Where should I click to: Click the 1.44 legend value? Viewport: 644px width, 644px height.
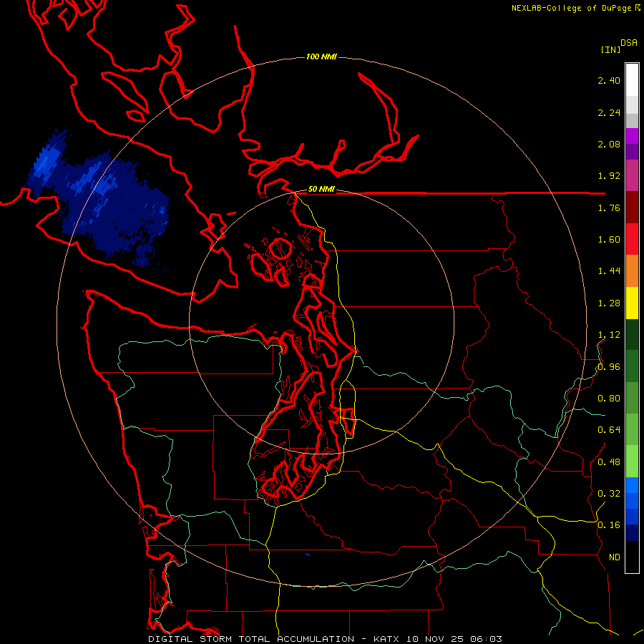pyautogui.click(x=609, y=271)
